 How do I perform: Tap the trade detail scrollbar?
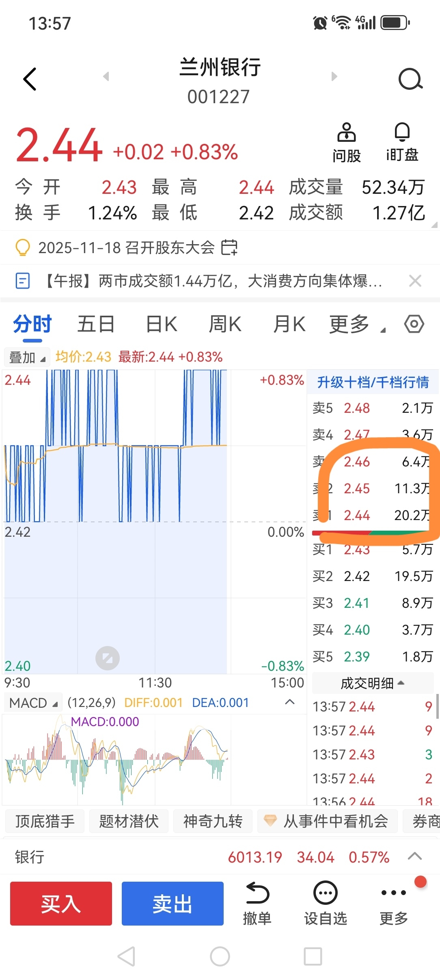tap(437, 706)
